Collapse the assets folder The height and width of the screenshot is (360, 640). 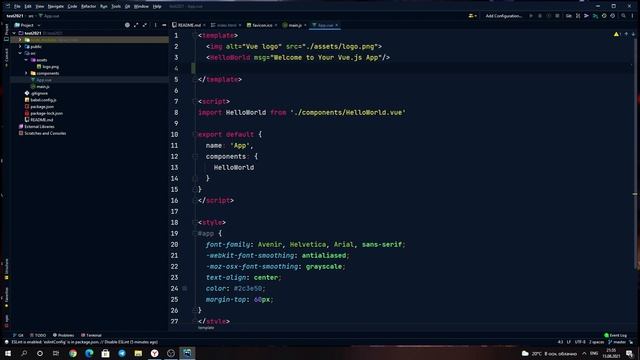(x=26, y=60)
